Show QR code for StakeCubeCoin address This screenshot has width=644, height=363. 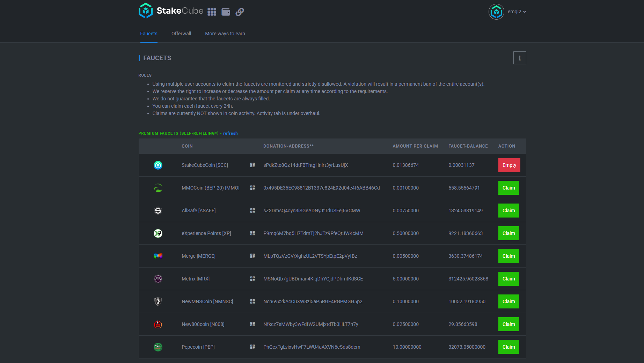point(253,165)
